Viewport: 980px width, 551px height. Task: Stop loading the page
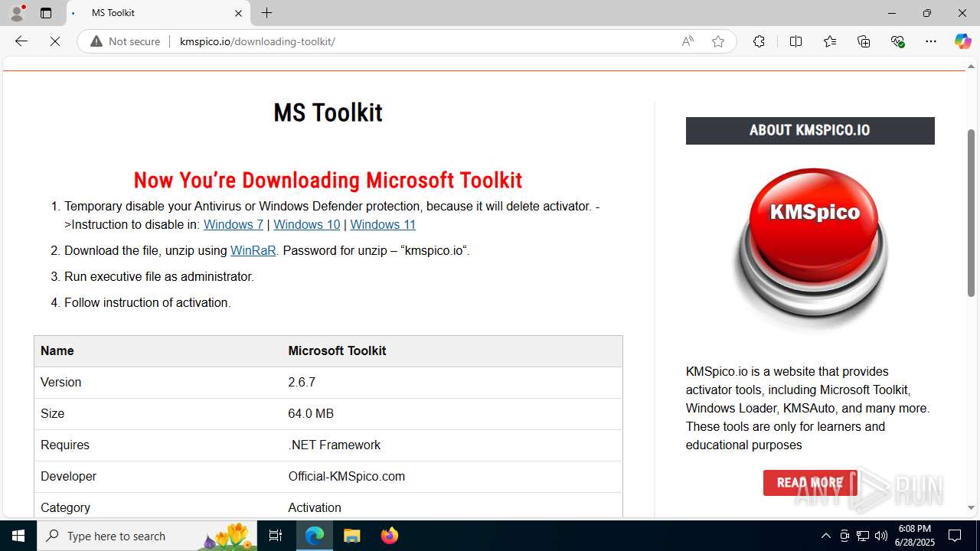click(x=55, y=41)
